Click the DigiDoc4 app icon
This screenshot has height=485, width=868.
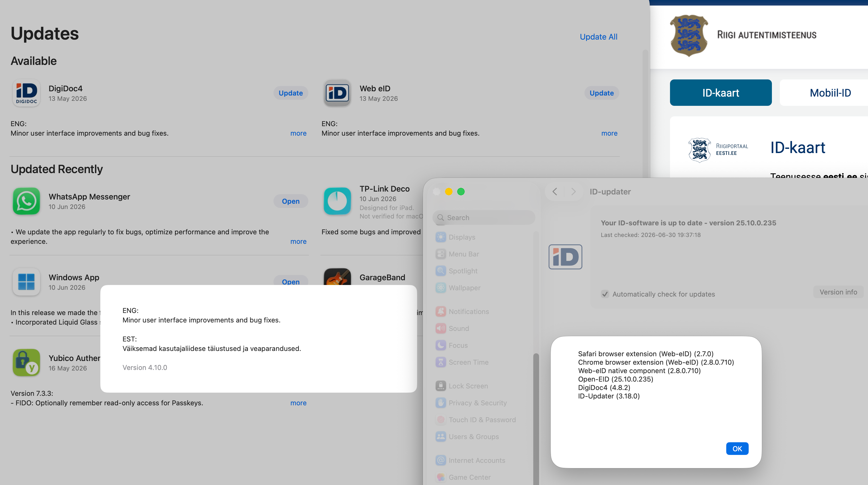[x=26, y=93]
